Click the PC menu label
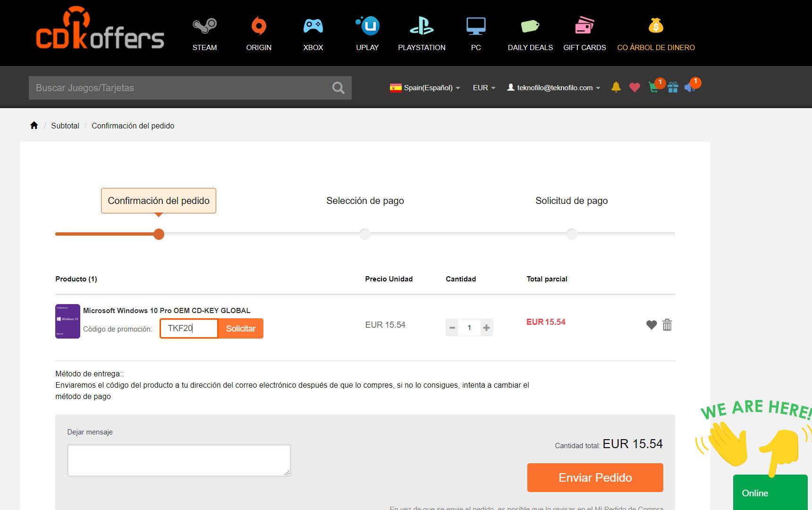This screenshot has height=510, width=812. (x=476, y=48)
